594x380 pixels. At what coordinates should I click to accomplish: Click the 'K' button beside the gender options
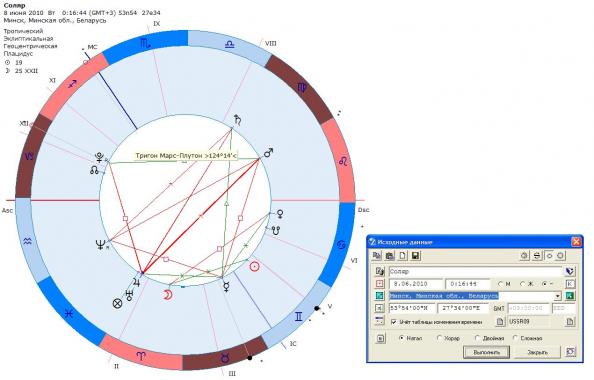(570, 284)
